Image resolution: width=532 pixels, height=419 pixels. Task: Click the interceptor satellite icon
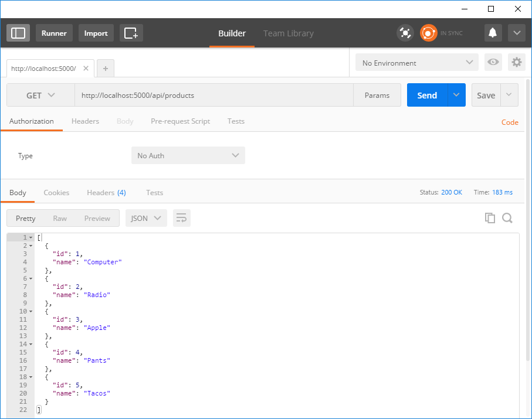[x=405, y=33]
